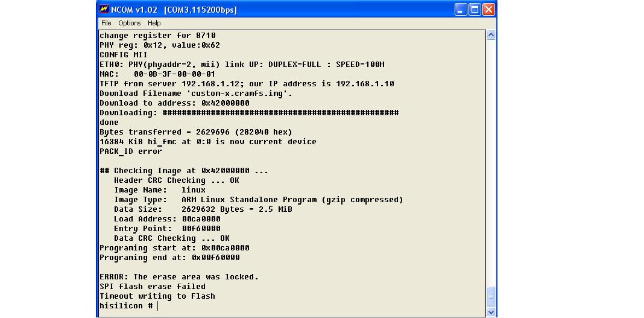Image resolution: width=644 pixels, height=318 pixels.
Task: Open the Options menu
Action: tap(129, 23)
